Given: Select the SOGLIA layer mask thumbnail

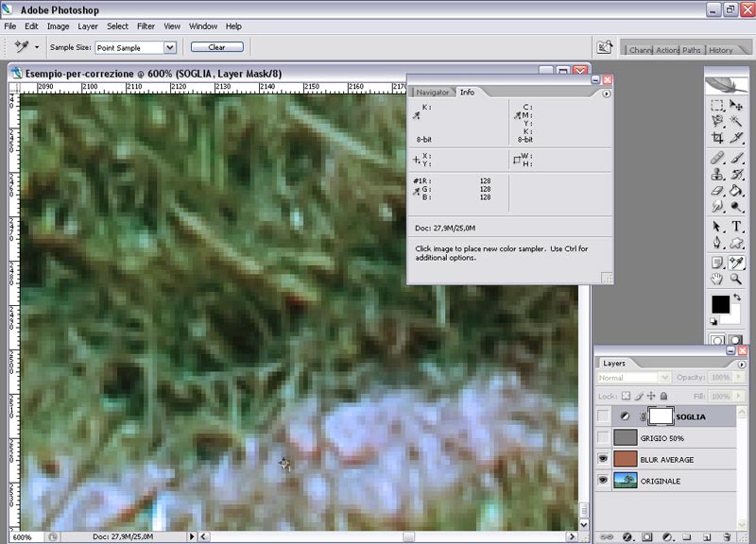Looking at the screenshot, I should point(659,416).
